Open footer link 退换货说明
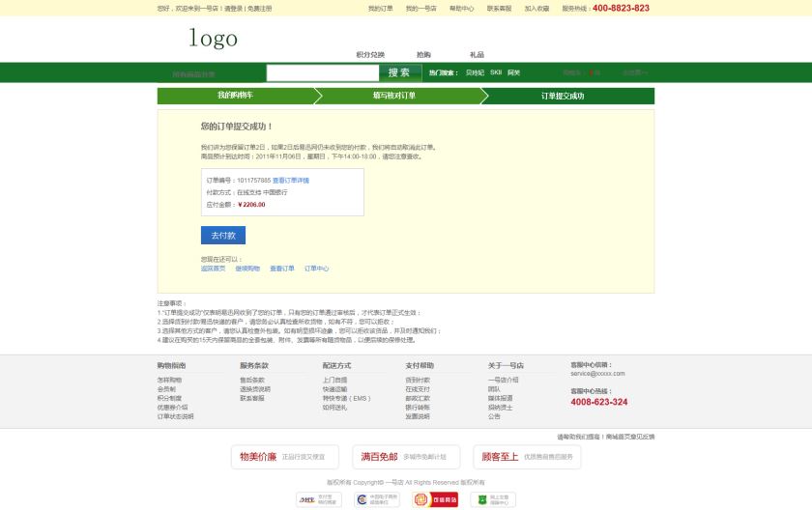Screen dimensions: 812x510 (255, 389)
